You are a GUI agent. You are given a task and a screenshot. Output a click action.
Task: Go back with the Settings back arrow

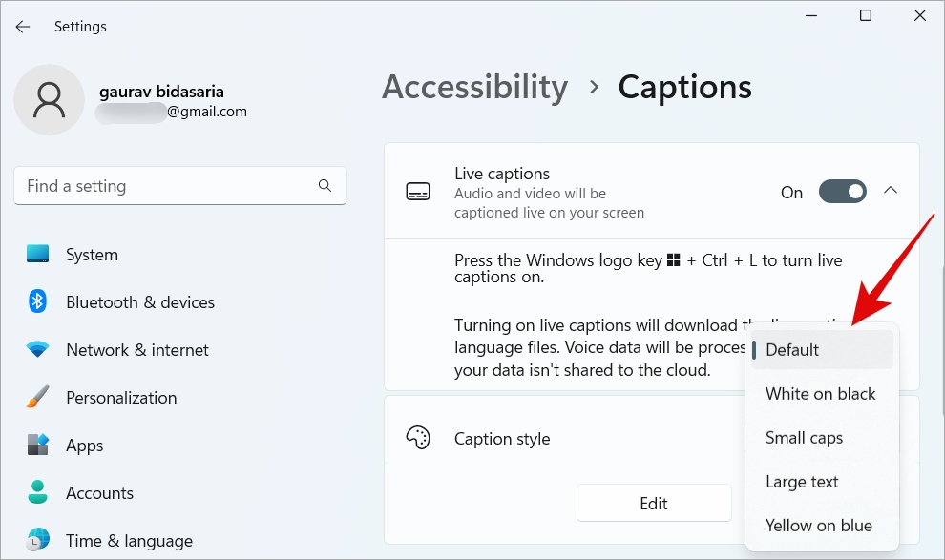(23, 27)
